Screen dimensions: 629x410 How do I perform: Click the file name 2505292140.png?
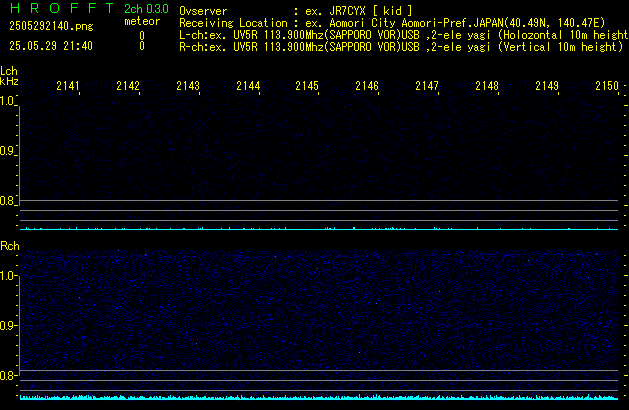point(51,26)
